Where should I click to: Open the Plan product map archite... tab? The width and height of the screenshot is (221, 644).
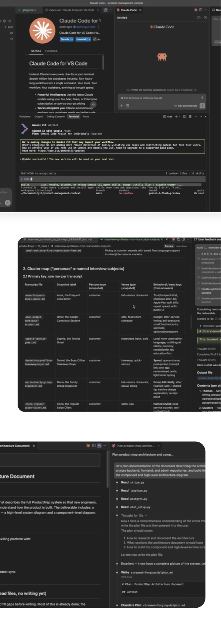(x=135, y=446)
